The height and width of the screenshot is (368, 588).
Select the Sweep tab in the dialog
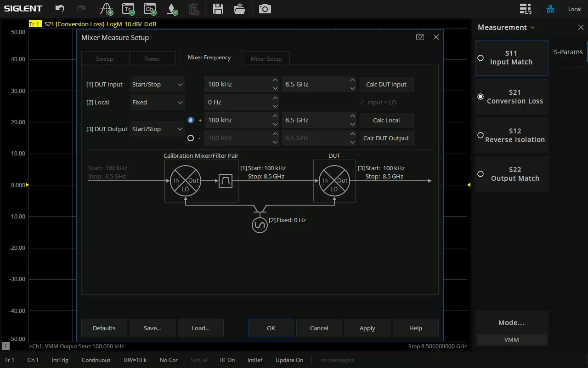pos(104,58)
